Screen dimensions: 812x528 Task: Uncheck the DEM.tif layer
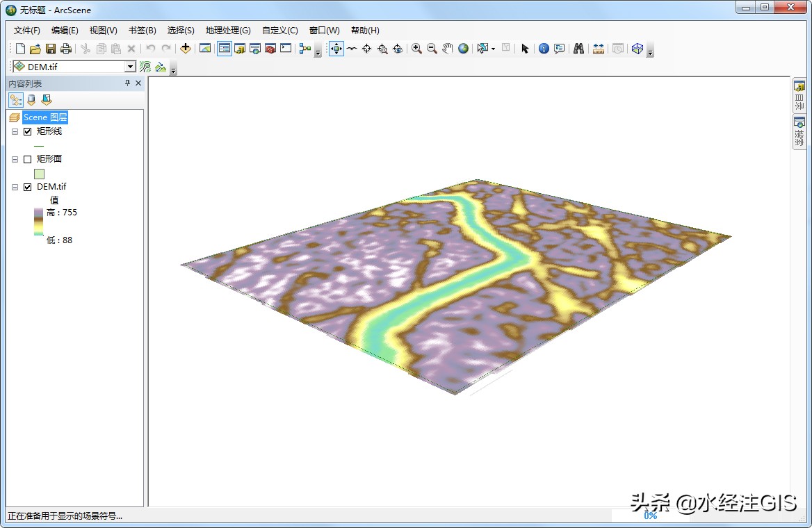pos(27,186)
